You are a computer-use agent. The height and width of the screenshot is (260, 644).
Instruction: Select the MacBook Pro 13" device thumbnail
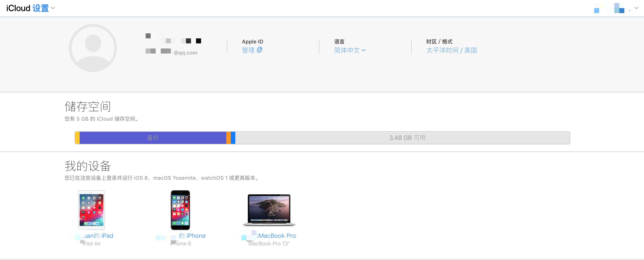pos(269,210)
